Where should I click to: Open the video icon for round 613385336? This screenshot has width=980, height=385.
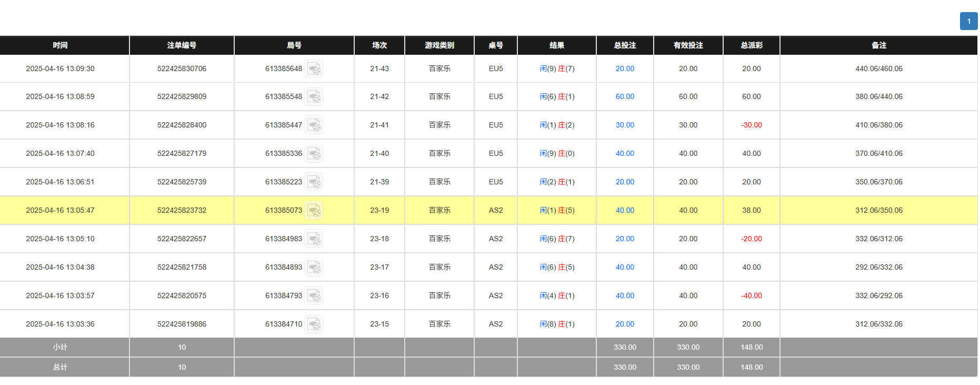coord(314,153)
